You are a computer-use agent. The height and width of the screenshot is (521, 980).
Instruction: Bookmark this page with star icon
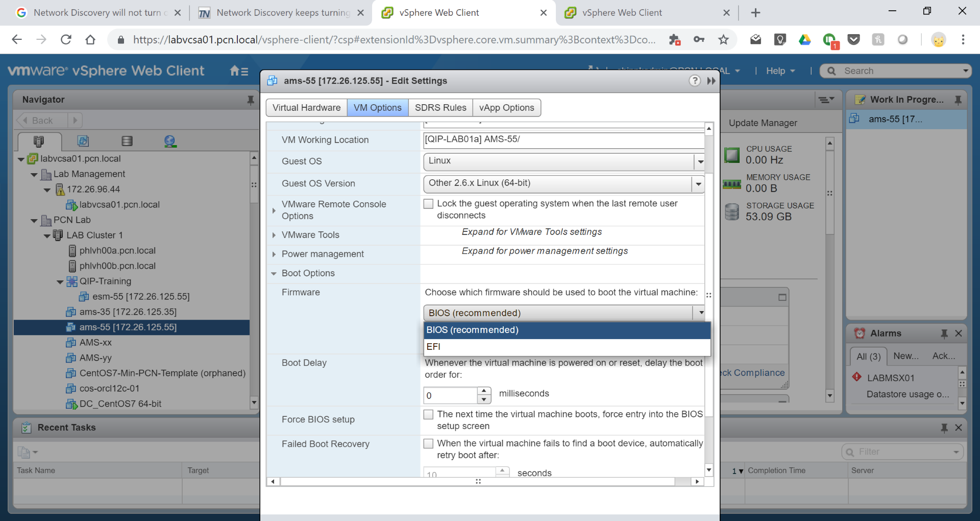click(723, 39)
